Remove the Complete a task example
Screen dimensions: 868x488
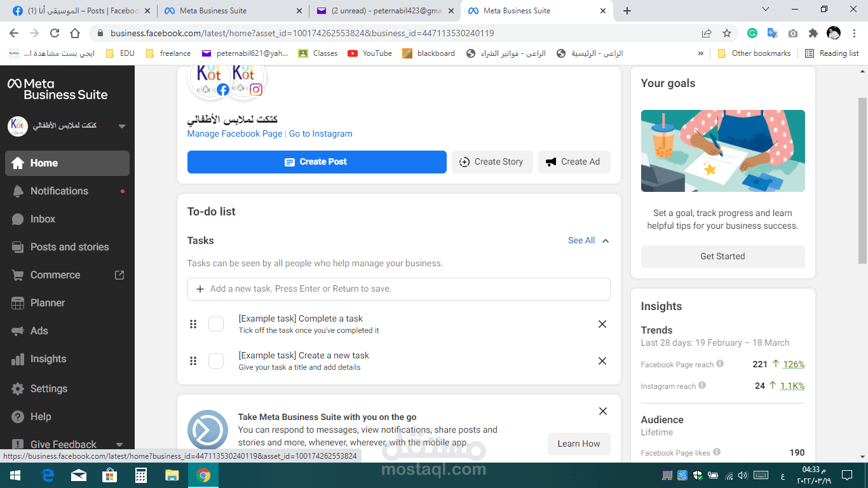[x=602, y=324]
